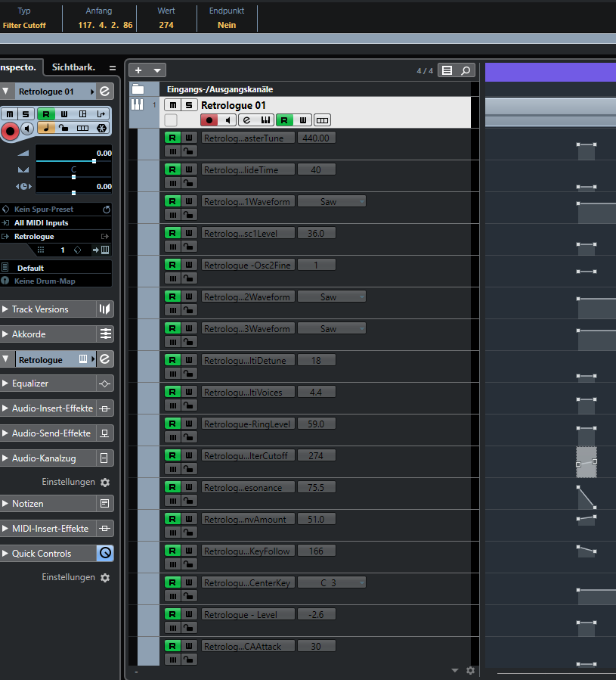Mute Retrologue 01 track via 'm' in track list

pyautogui.click(x=172, y=105)
